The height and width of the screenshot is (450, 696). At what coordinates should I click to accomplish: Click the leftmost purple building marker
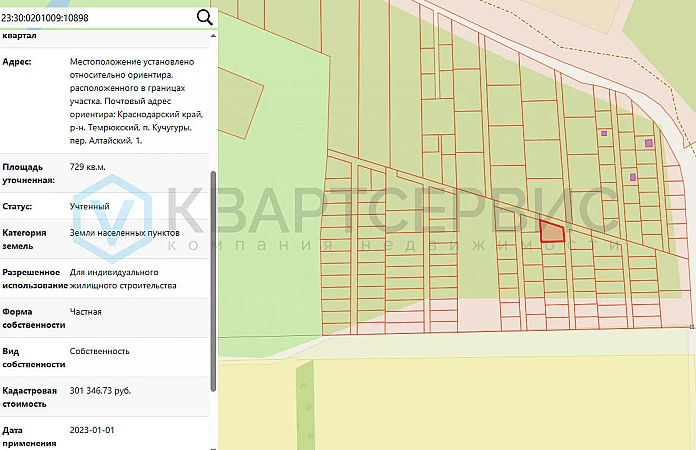coord(603,132)
